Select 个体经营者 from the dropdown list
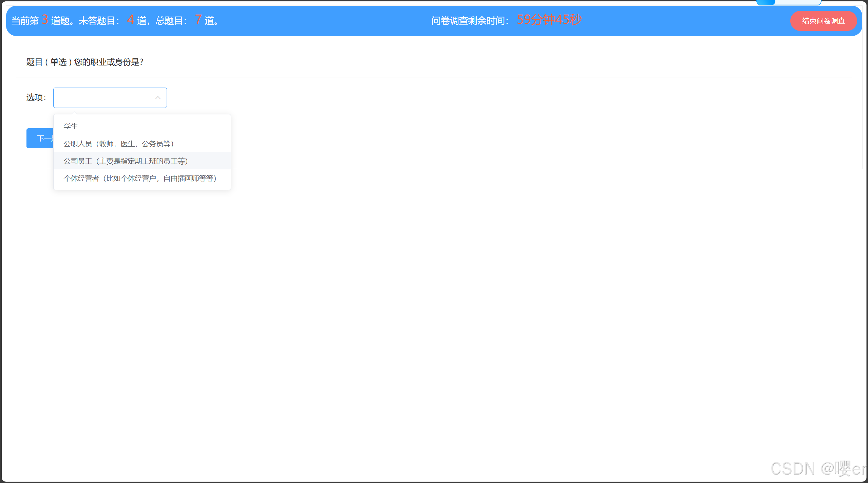 [x=140, y=178]
